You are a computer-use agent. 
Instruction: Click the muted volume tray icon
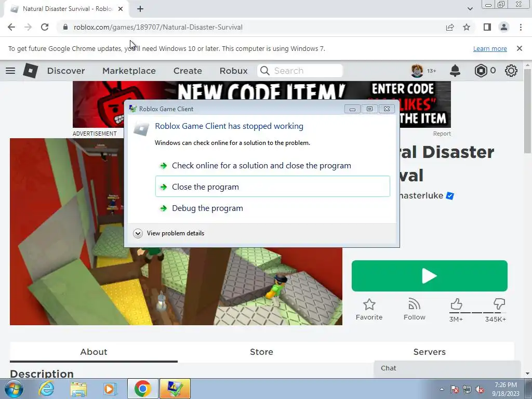pos(480,389)
